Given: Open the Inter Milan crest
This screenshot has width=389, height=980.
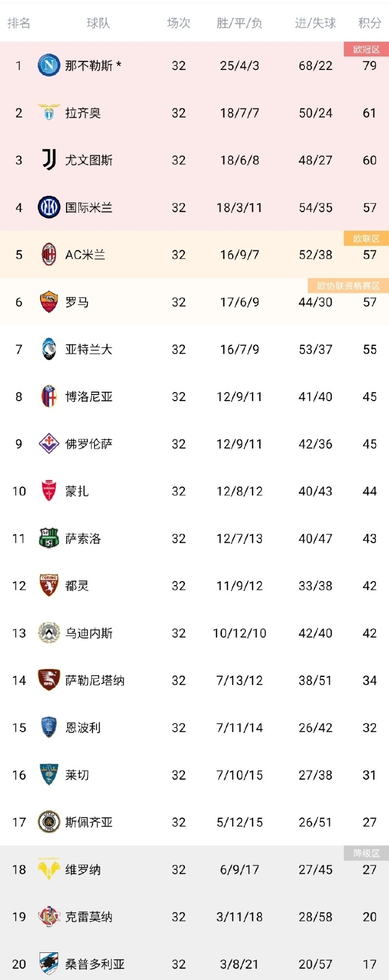Looking at the screenshot, I should tap(48, 208).
